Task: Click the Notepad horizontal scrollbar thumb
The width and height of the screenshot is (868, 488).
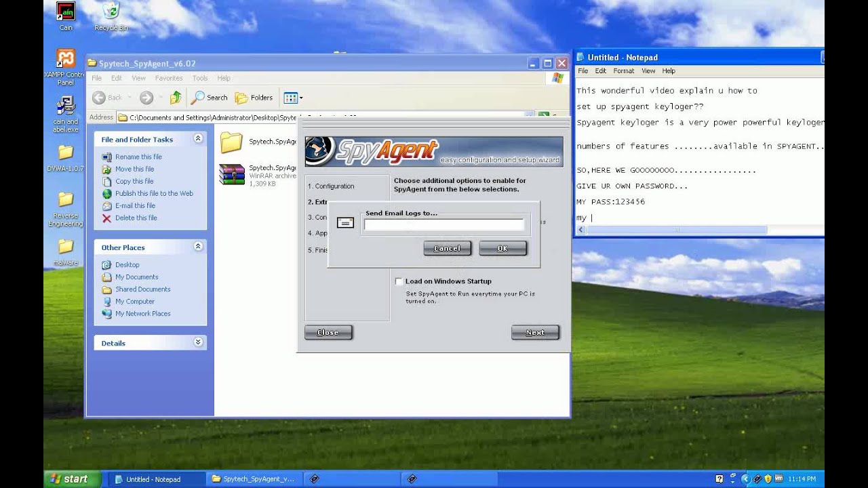Action: click(677, 230)
